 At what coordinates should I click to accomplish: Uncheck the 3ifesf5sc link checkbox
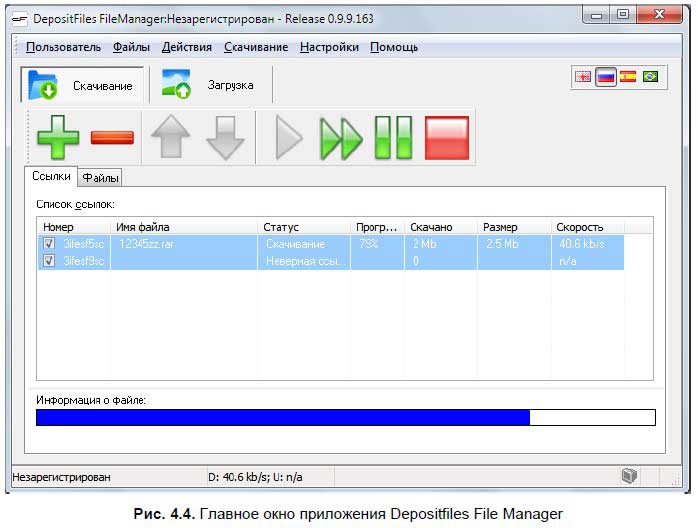[49, 244]
